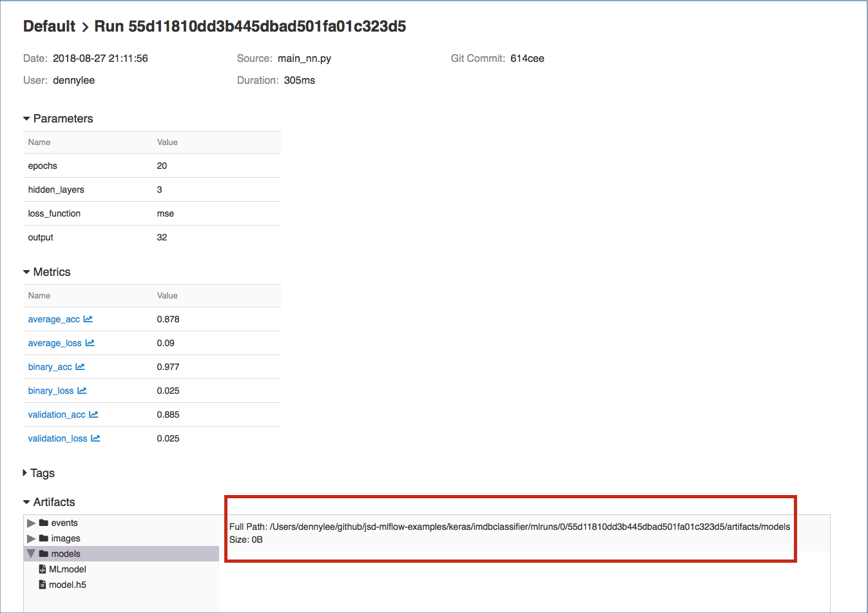
Task: Open the binary_loss metric chart icon
Action: point(82,391)
